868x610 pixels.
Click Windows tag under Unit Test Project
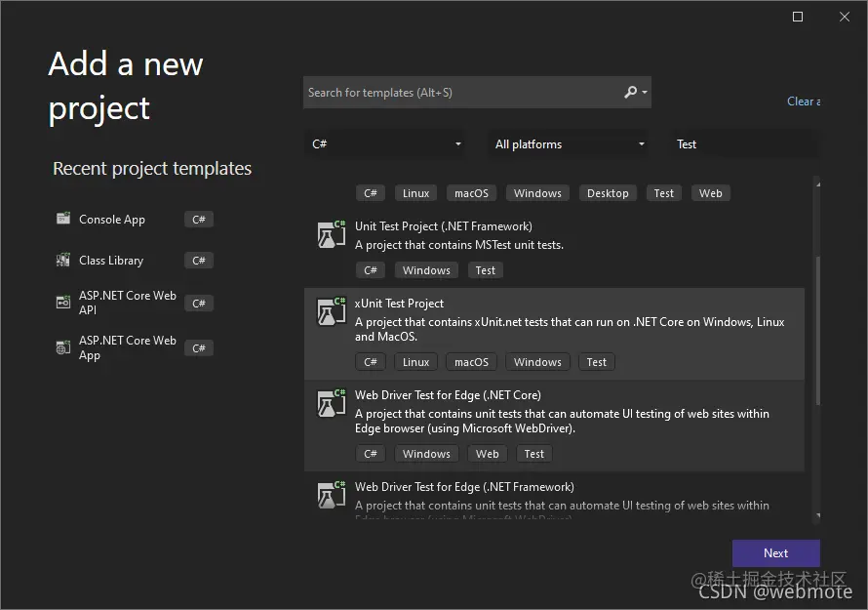[x=426, y=270]
